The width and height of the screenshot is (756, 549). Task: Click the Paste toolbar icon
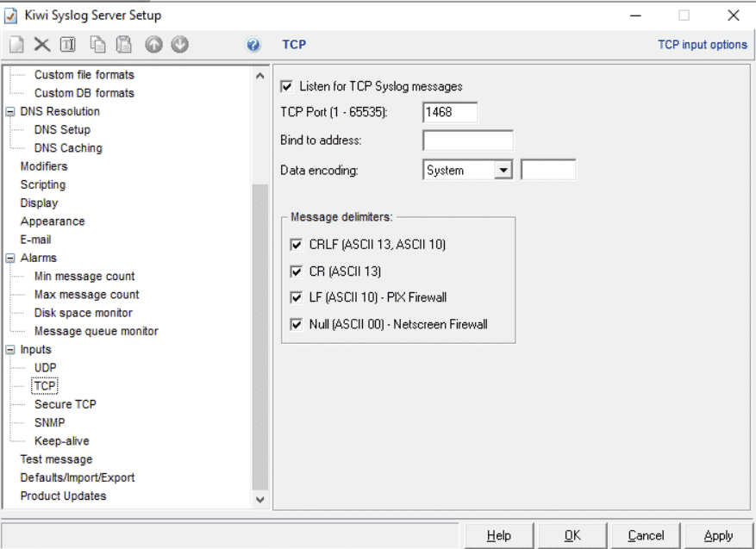(x=124, y=45)
